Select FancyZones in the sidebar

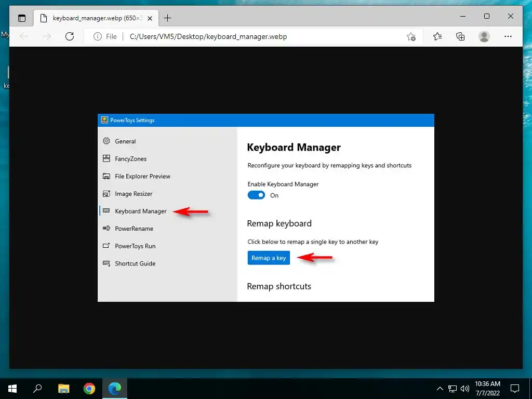tap(130, 159)
